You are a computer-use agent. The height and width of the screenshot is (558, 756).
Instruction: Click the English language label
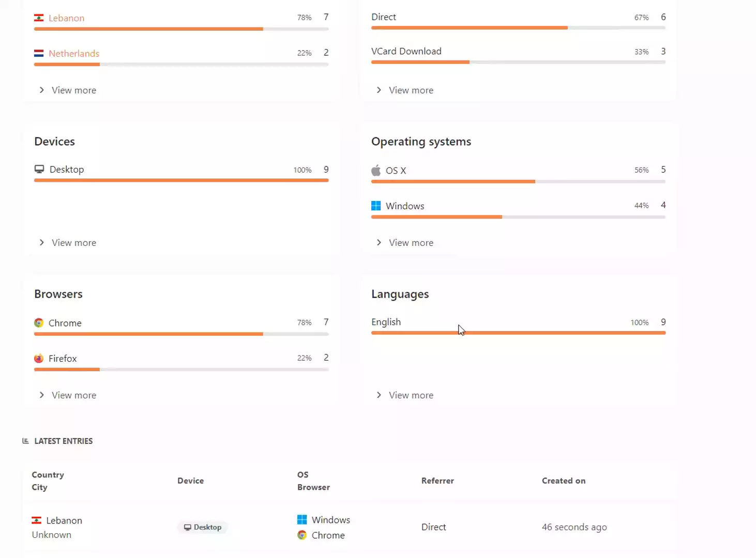click(386, 322)
